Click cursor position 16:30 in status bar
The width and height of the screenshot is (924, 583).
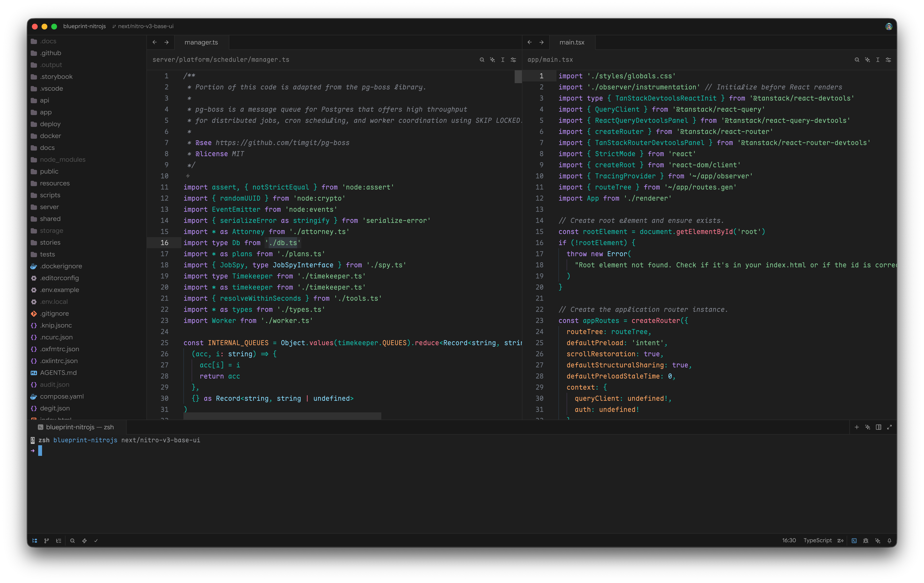click(x=789, y=540)
